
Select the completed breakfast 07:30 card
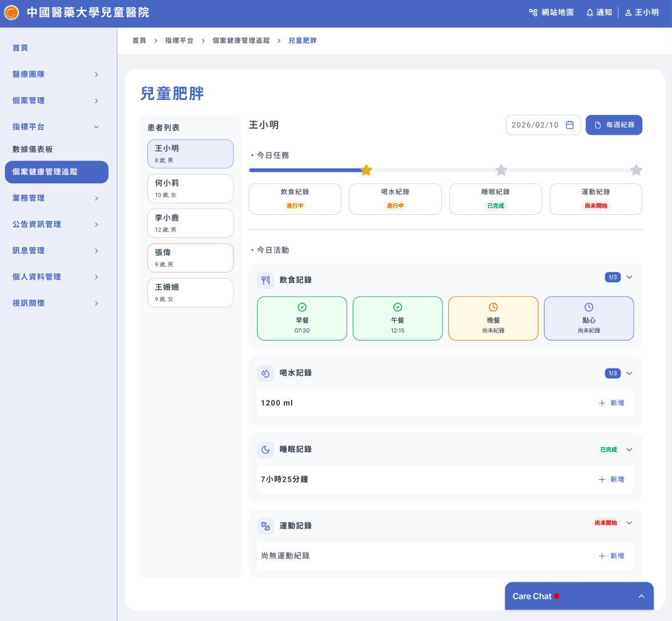[302, 318]
